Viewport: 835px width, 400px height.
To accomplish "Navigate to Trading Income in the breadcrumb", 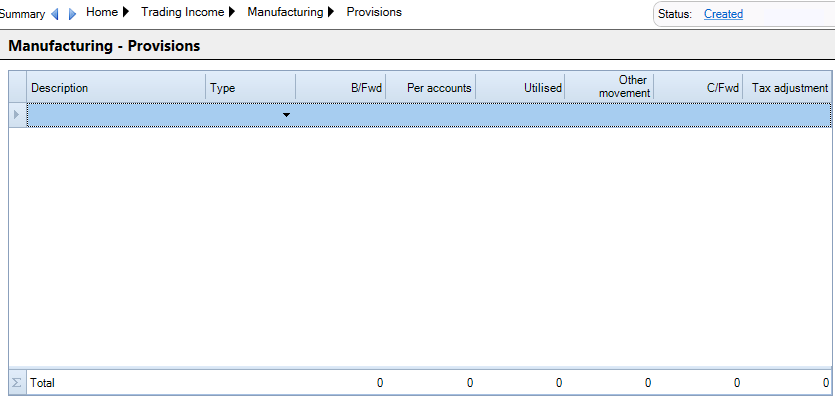I will 183,12.
